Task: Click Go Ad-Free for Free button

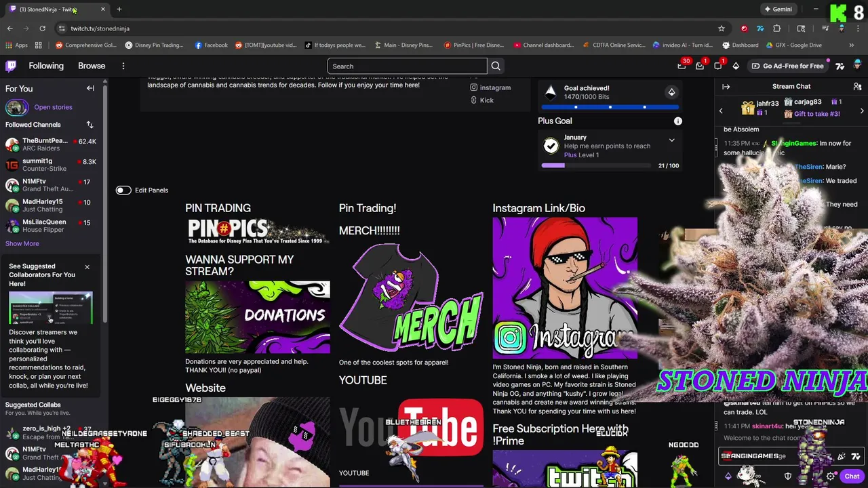Action: [787, 66]
